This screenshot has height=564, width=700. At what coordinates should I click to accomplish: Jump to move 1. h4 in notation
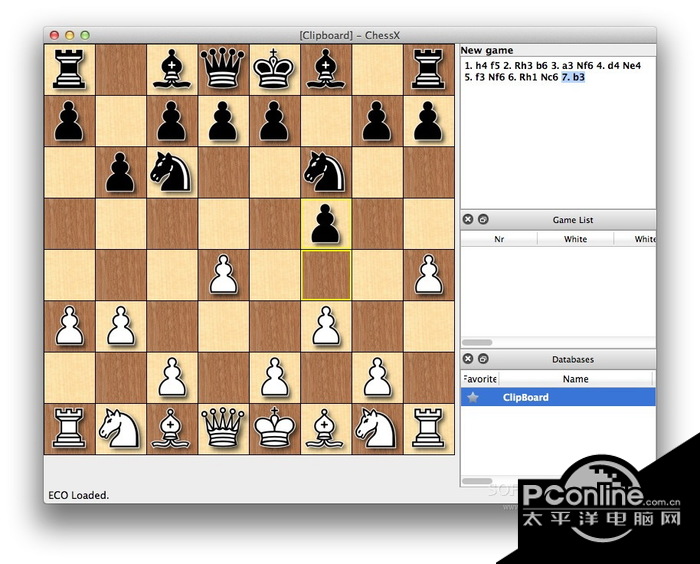pos(476,66)
